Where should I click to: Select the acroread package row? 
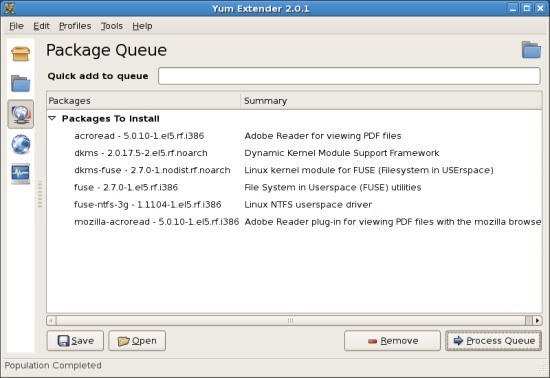coord(294,136)
